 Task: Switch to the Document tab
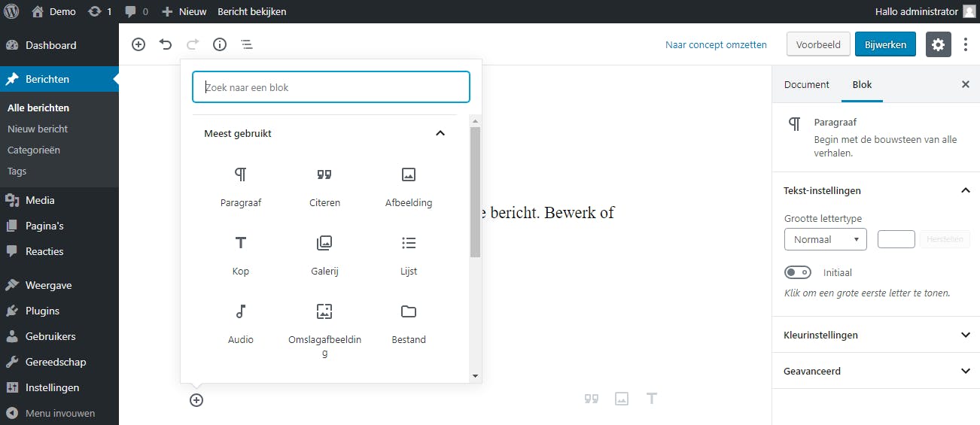806,84
